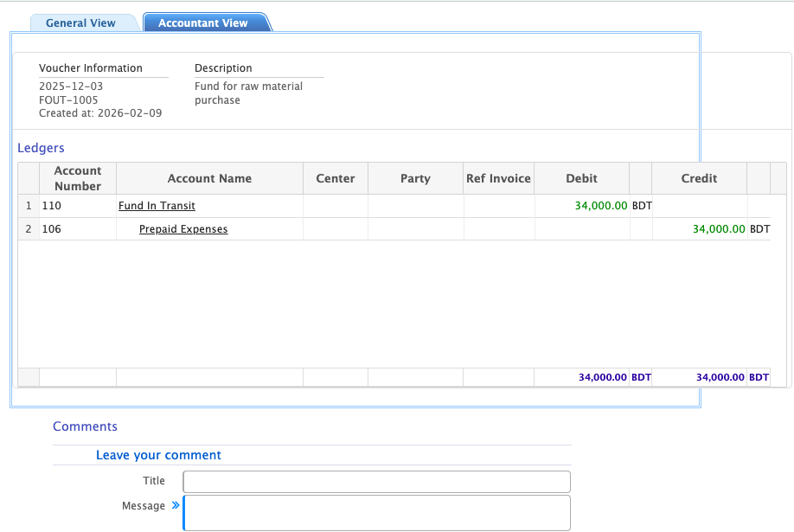Select the Accountant View tab
This screenshot has height=532, width=794.
pyautogui.click(x=203, y=23)
